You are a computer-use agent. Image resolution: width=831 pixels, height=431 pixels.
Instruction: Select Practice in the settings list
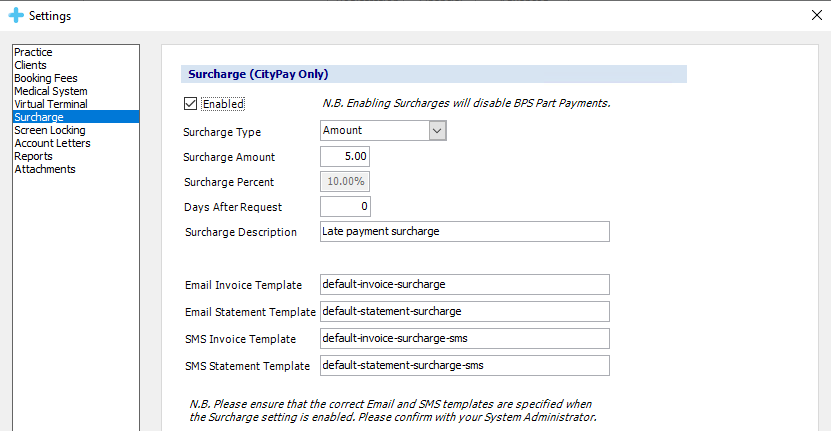[x=33, y=52]
